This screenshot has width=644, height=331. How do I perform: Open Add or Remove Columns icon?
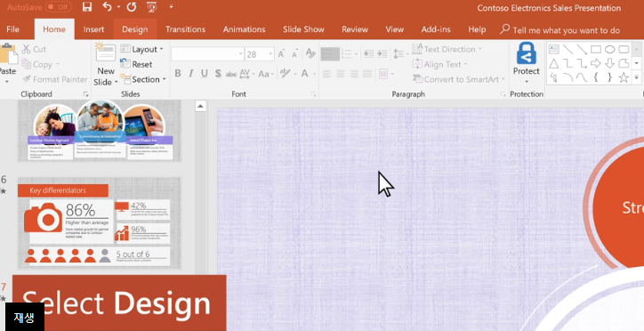pos(383,75)
